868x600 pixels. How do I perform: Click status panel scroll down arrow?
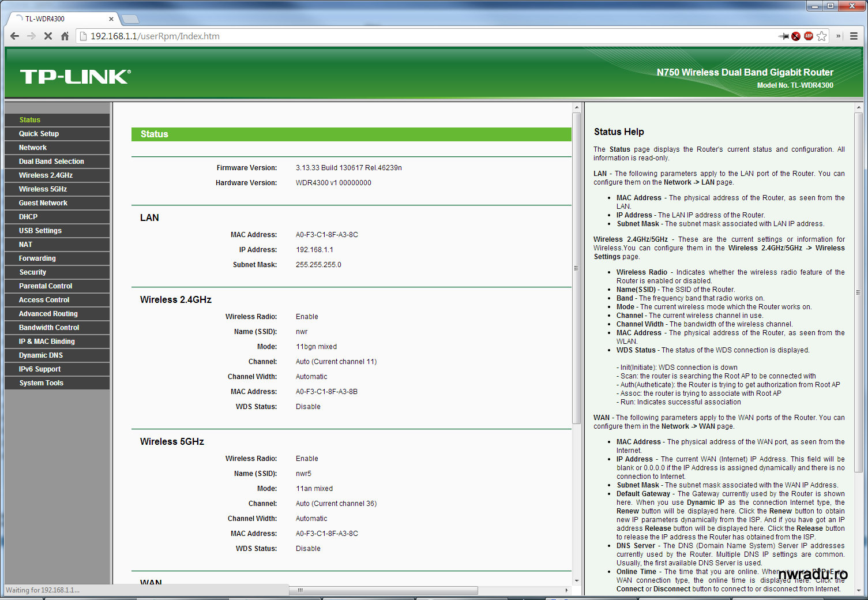click(x=576, y=580)
